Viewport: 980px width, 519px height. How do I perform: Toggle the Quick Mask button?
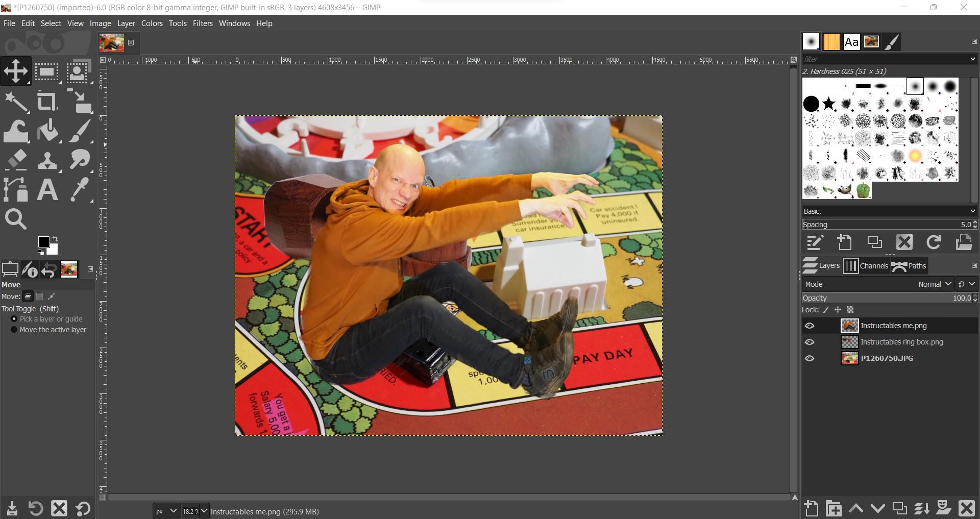102,497
